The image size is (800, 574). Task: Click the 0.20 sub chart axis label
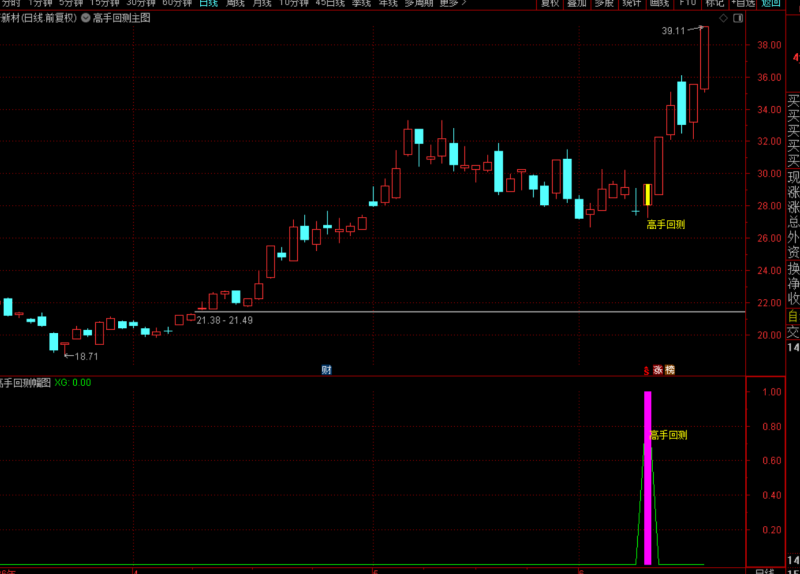click(x=771, y=530)
